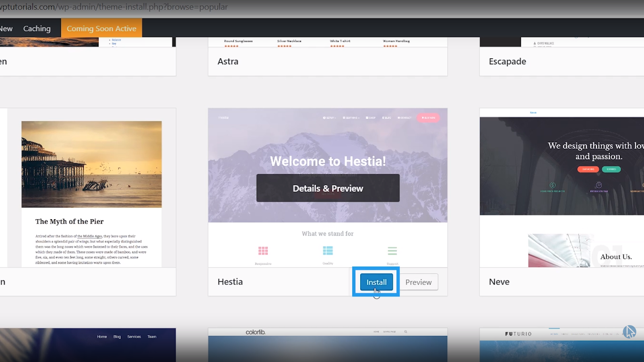Click the 'What we stand for' heading
This screenshot has width=644, height=362.
pos(328,234)
